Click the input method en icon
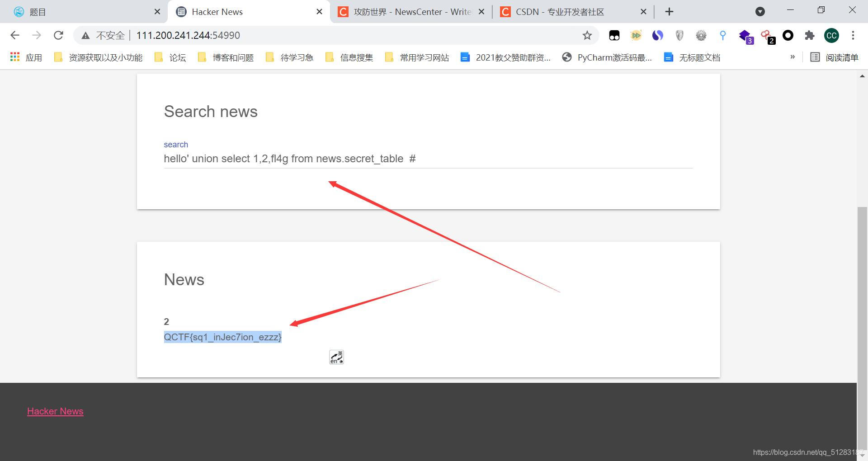868x461 pixels. (x=336, y=357)
